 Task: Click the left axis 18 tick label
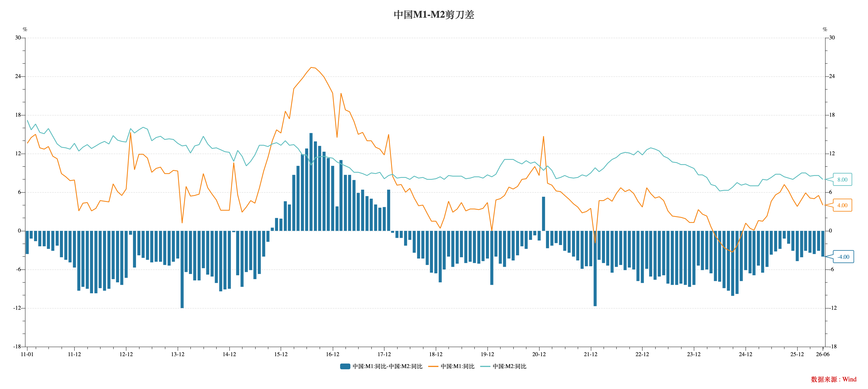pos(18,115)
